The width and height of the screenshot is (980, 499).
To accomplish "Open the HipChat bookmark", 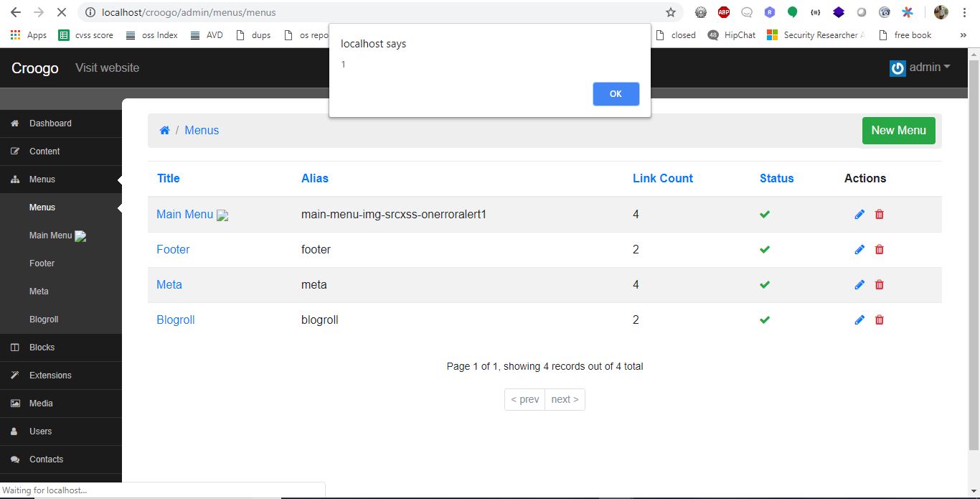I will pos(732,35).
